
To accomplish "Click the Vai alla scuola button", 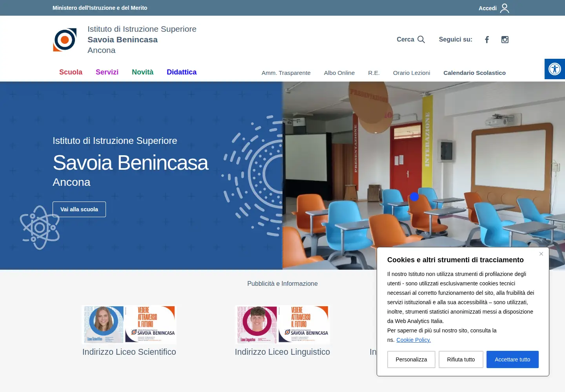I will (79, 209).
